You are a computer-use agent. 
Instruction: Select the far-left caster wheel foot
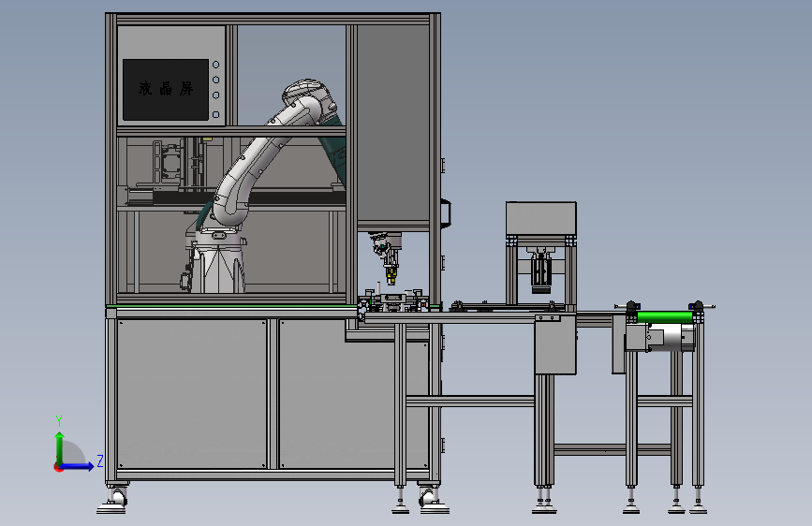coord(113,501)
